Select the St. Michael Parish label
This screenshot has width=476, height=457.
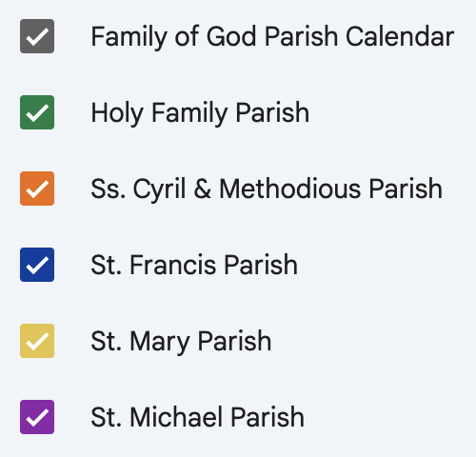click(197, 417)
